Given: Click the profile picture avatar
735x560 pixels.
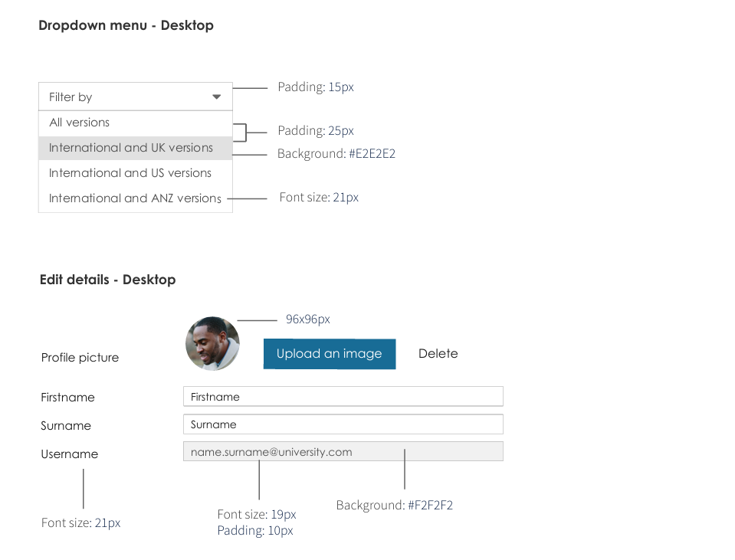Looking at the screenshot, I should pos(212,344).
